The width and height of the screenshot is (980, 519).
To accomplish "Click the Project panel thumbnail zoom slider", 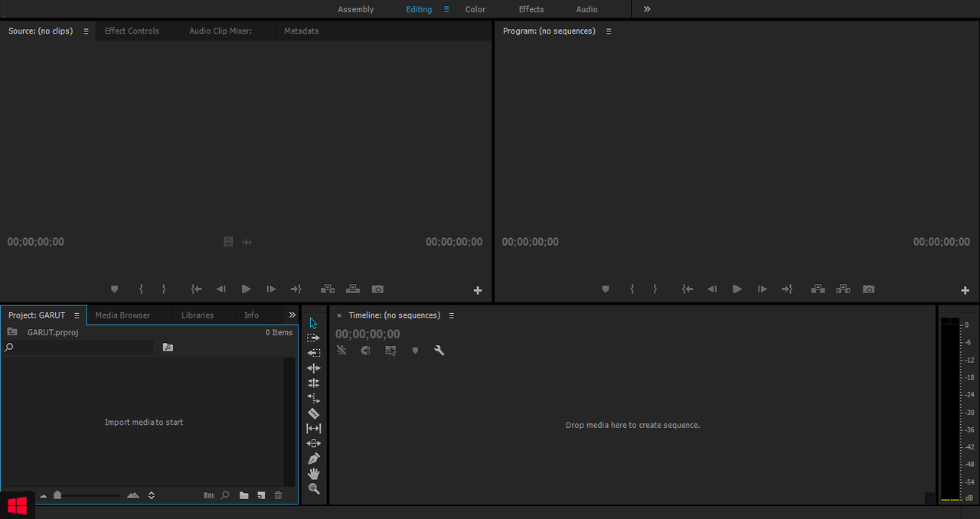I will 57,495.
